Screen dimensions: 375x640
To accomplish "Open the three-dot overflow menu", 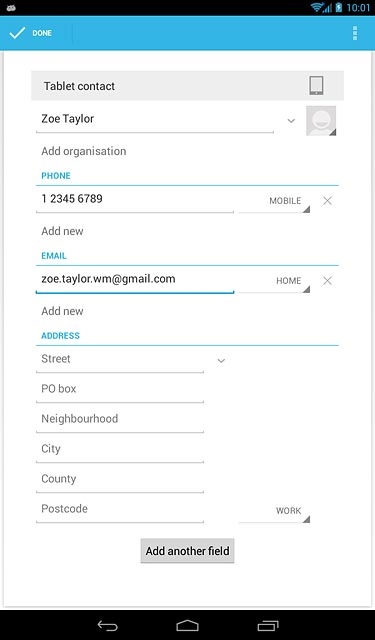I will [x=355, y=33].
